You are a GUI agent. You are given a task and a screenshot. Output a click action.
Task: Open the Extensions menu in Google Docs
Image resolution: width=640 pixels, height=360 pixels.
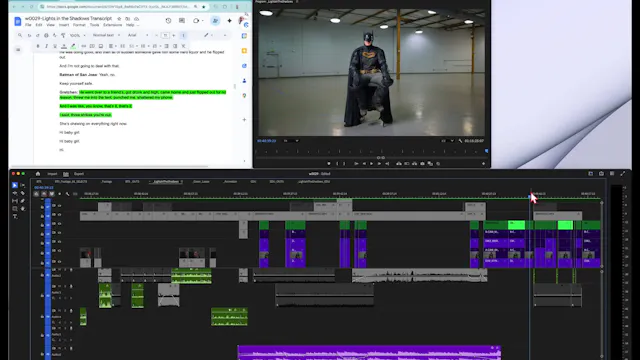[112, 25]
